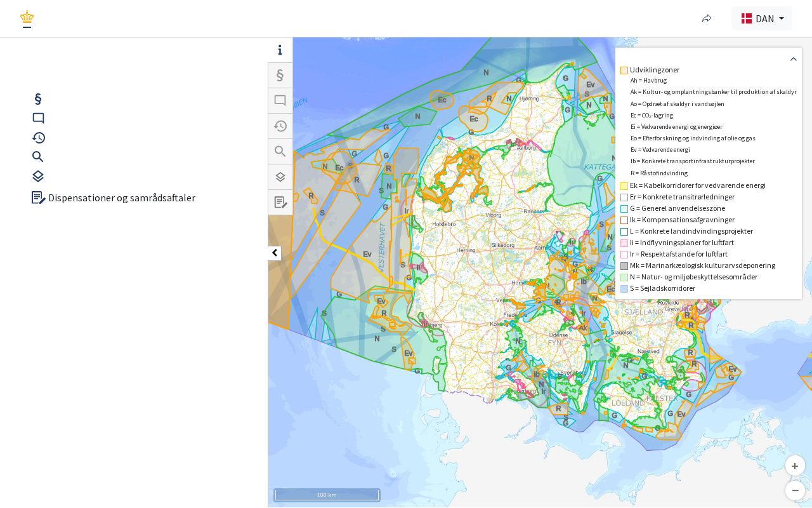Click the S = Sejladskorridorer legend swatch
812x508 pixels.
(624, 289)
